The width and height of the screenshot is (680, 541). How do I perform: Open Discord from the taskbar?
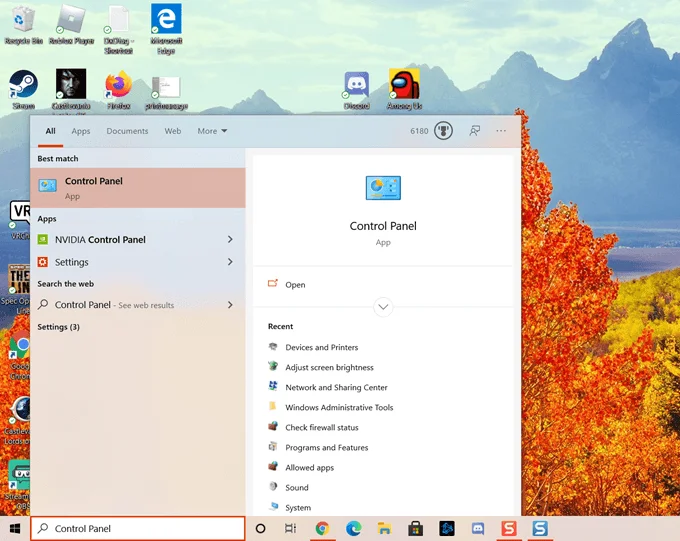pyautogui.click(x=477, y=528)
